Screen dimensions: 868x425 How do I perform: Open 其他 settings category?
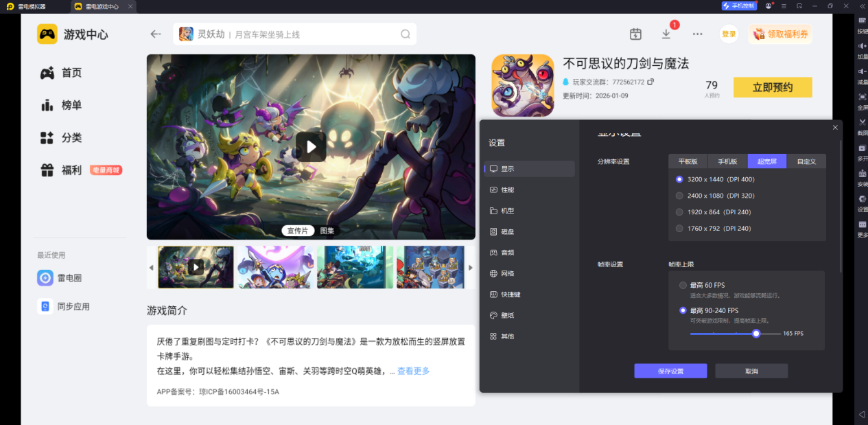pyautogui.click(x=530, y=336)
